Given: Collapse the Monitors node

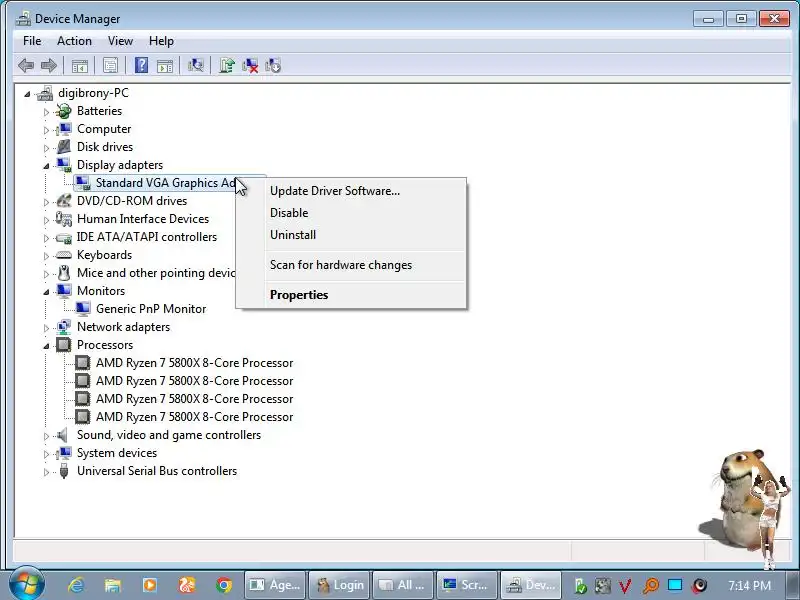Looking at the screenshot, I should 46,291.
